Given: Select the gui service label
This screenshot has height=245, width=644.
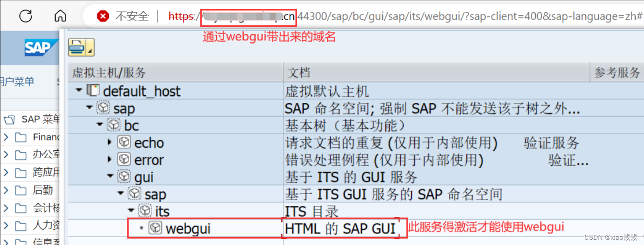Looking at the screenshot, I should coord(144,177).
